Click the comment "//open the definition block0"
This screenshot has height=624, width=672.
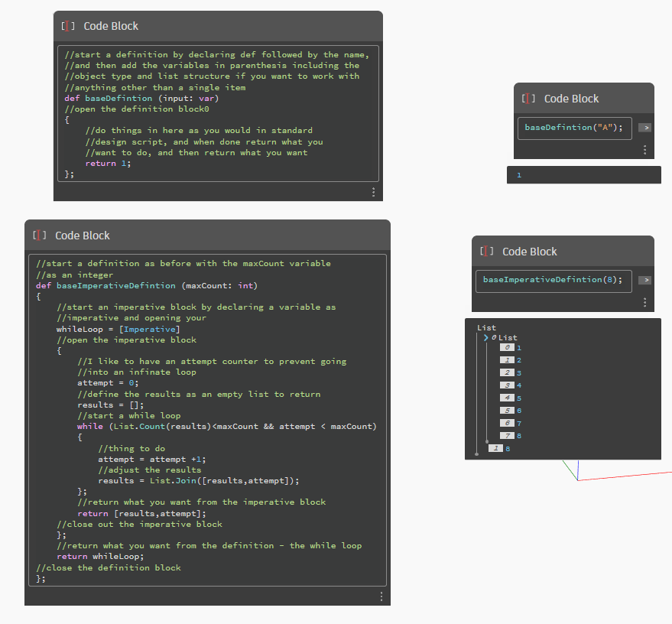coord(137,109)
